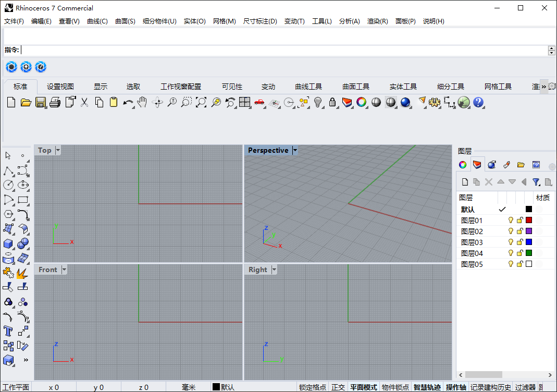Toggle Ortho (正交) in status bar
557x392 pixels.
pyautogui.click(x=338, y=387)
